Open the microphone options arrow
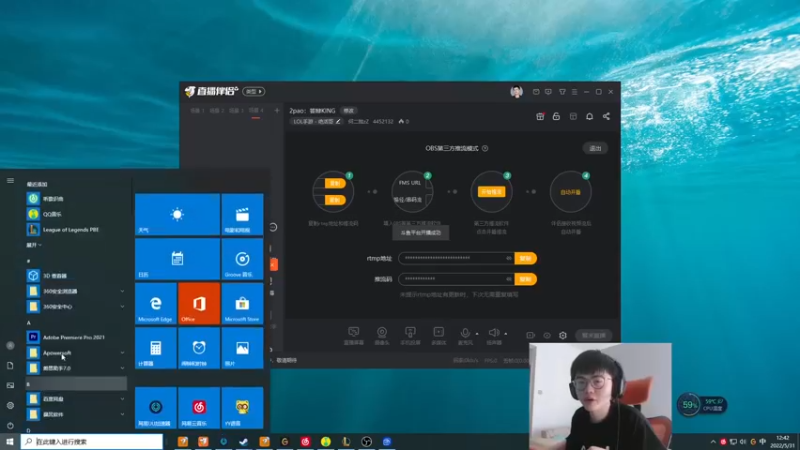The height and width of the screenshot is (450, 800). pyautogui.click(x=477, y=334)
